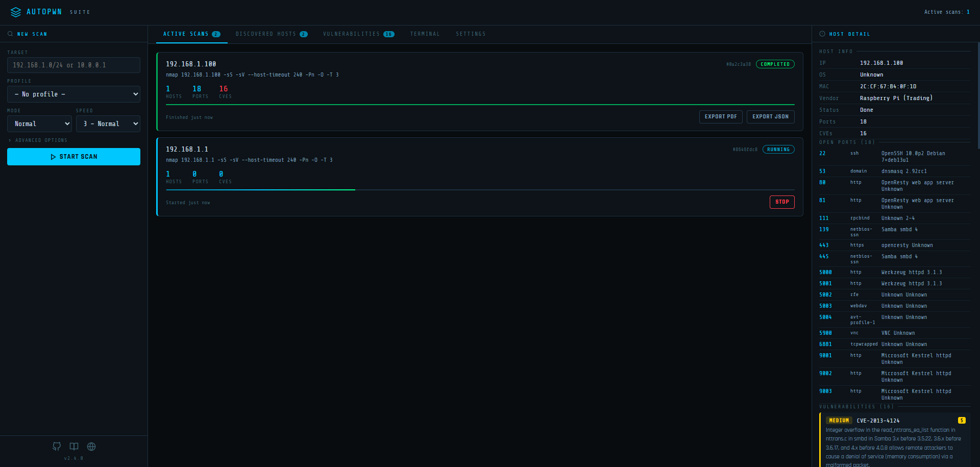980x467 pixels.
Task: Click the magnifier icon beside NEW SCAN
Action: point(10,34)
